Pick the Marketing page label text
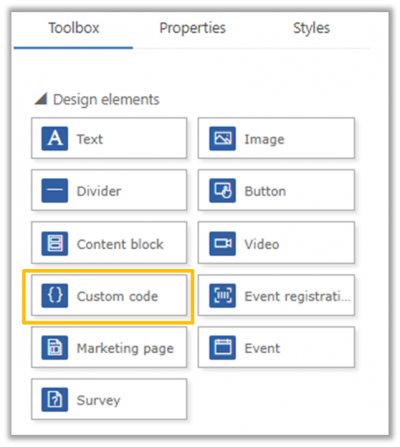The width and height of the screenshot is (400, 447). click(125, 348)
